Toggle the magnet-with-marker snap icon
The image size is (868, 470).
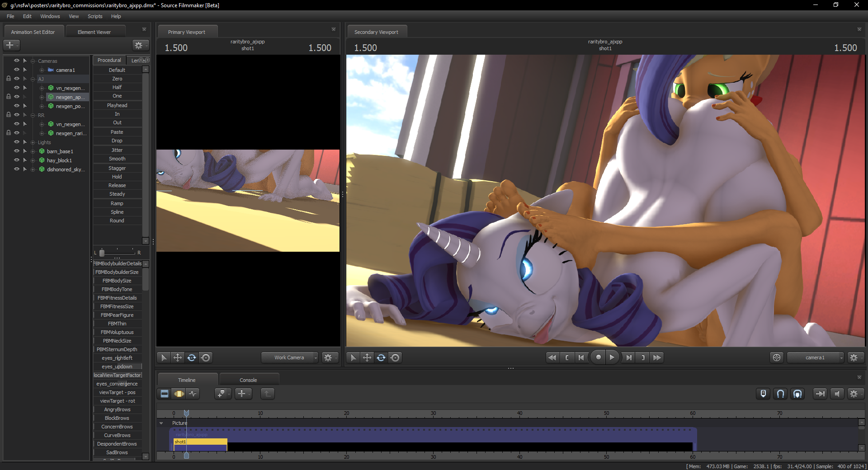[x=797, y=394]
